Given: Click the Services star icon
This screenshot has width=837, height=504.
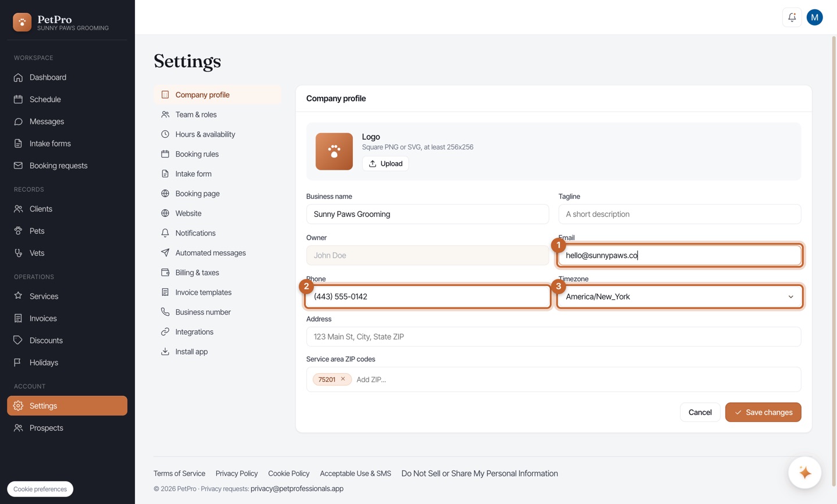Looking at the screenshot, I should [19, 296].
